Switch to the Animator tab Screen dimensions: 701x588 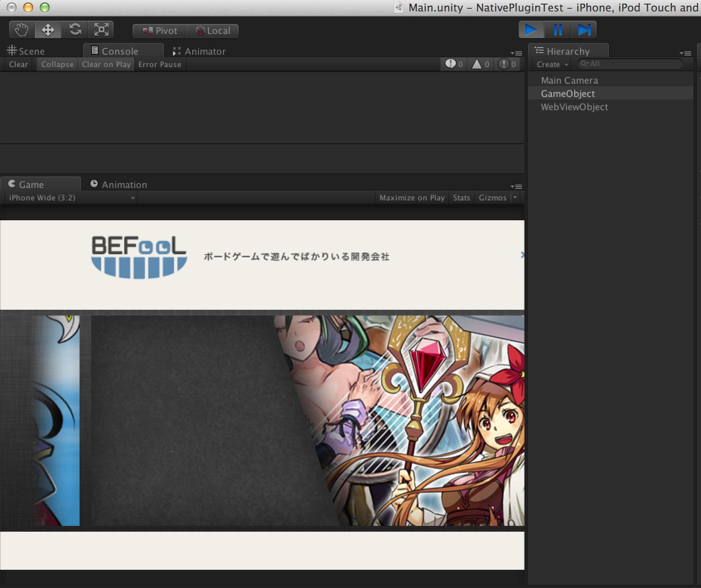pos(199,51)
